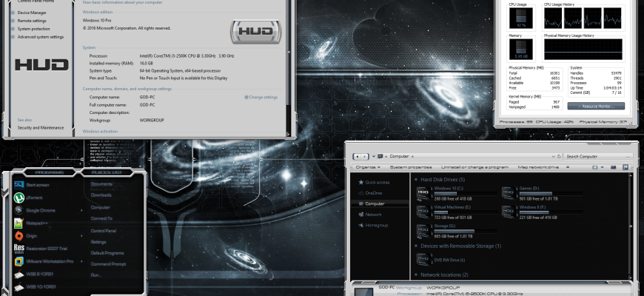Click the Change settings link
This screenshot has width=644, height=296.
point(261,97)
